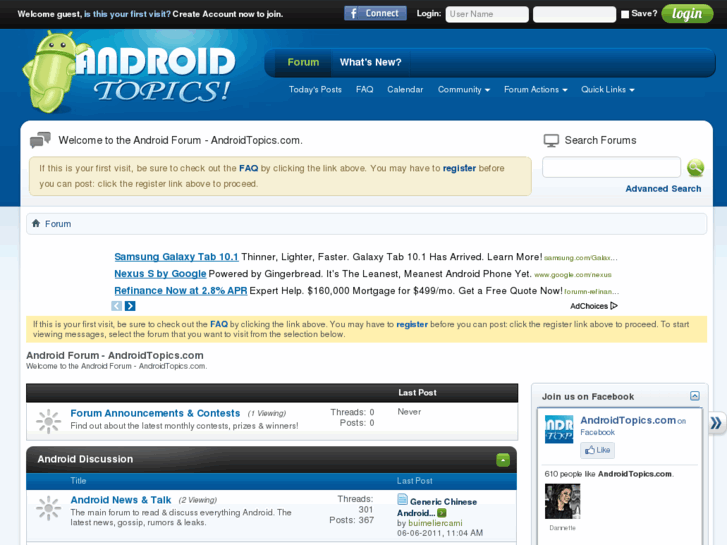Click the Android Topics logo
This screenshot has width=727, height=545.
[x=129, y=72]
